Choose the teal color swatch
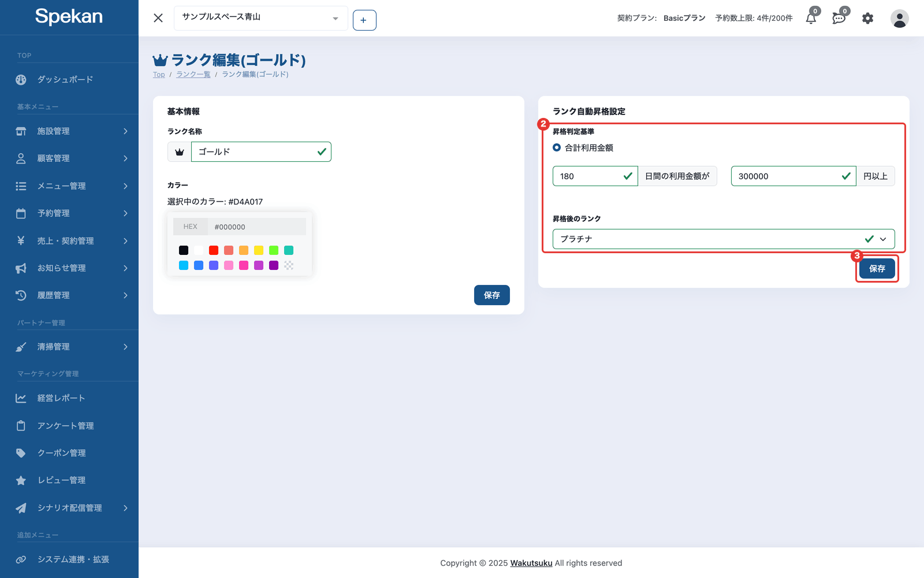Viewport: 924px width, 578px height. (289, 250)
